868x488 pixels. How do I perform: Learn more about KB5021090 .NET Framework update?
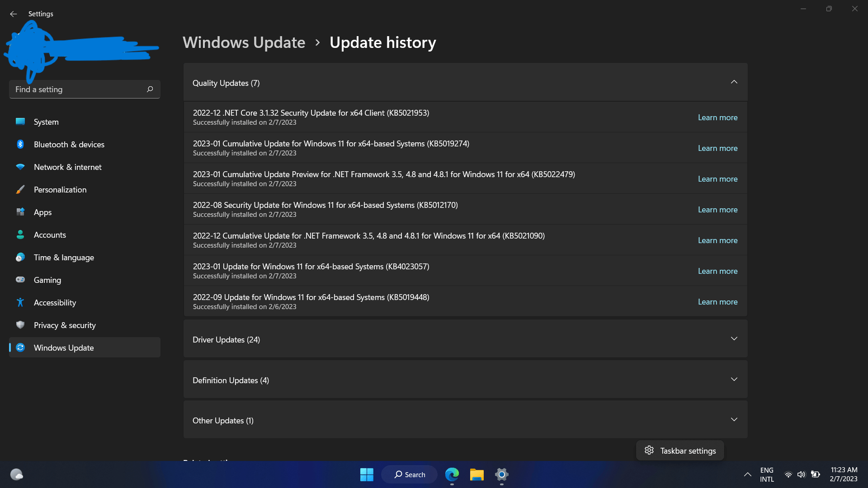point(717,240)
